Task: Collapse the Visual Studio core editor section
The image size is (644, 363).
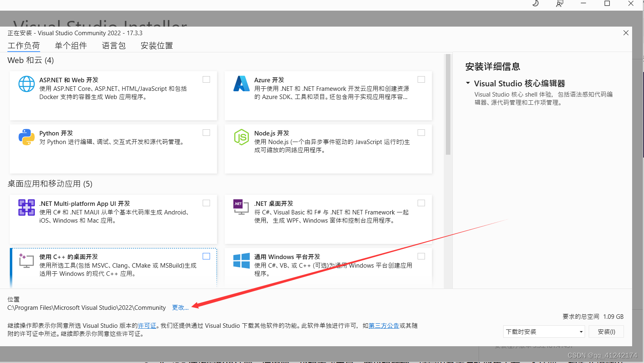Action: (468, 83)
